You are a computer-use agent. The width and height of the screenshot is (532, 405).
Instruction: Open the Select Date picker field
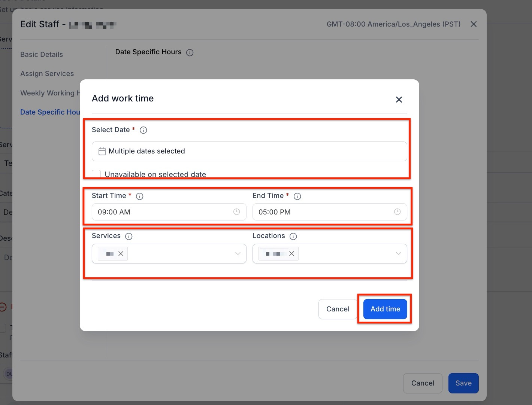pyautogui.click(x=249, y=151)
